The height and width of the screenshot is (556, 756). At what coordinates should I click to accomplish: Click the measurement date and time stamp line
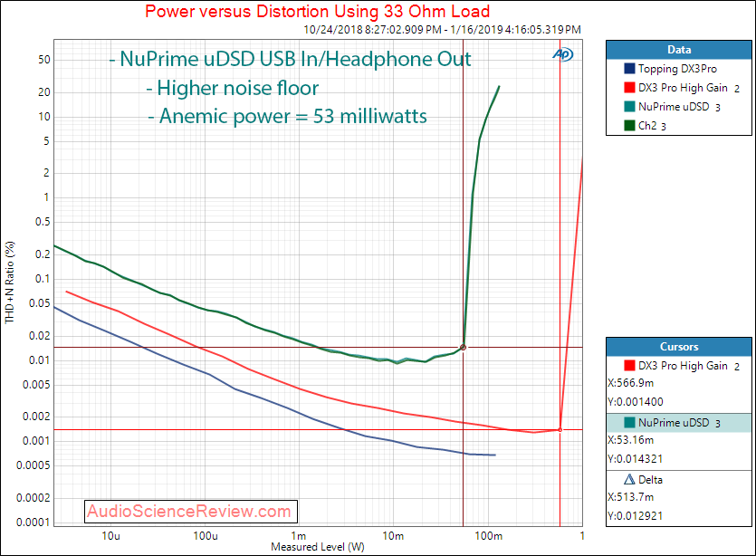[442, 29]
